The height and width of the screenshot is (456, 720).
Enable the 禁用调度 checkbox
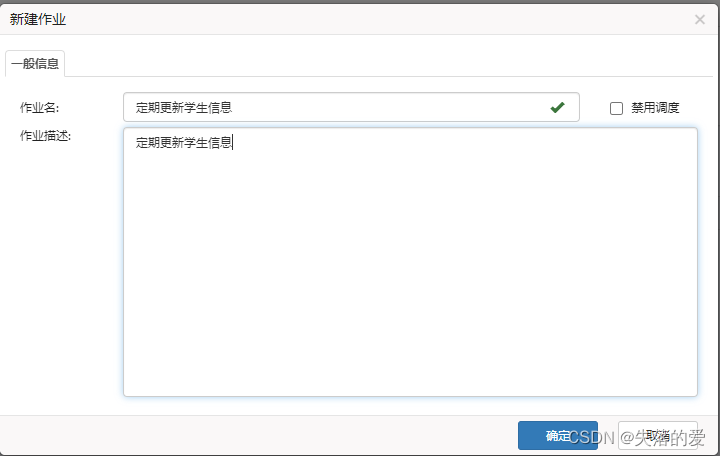(x=616, y=108)
